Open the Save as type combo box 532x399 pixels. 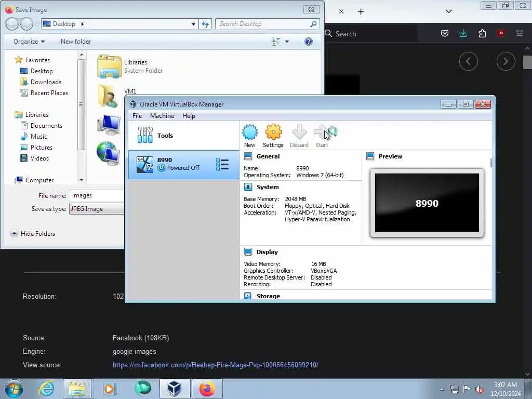tap(97, 209)
